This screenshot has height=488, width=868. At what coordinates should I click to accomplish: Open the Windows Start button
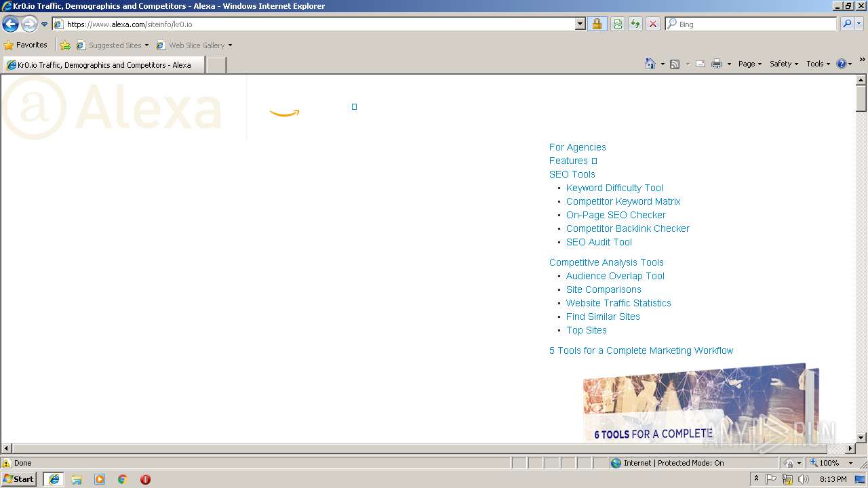[x=19, y=479]
